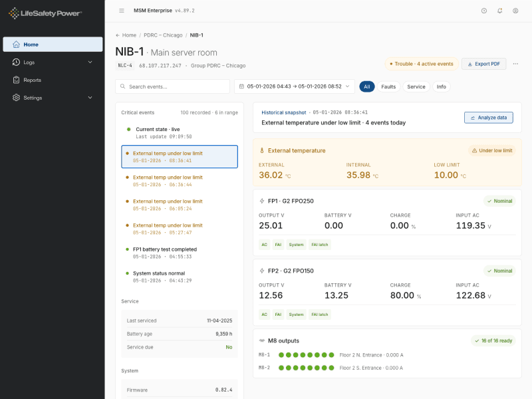Open Reports in the sidebar

tap(53, 80)
